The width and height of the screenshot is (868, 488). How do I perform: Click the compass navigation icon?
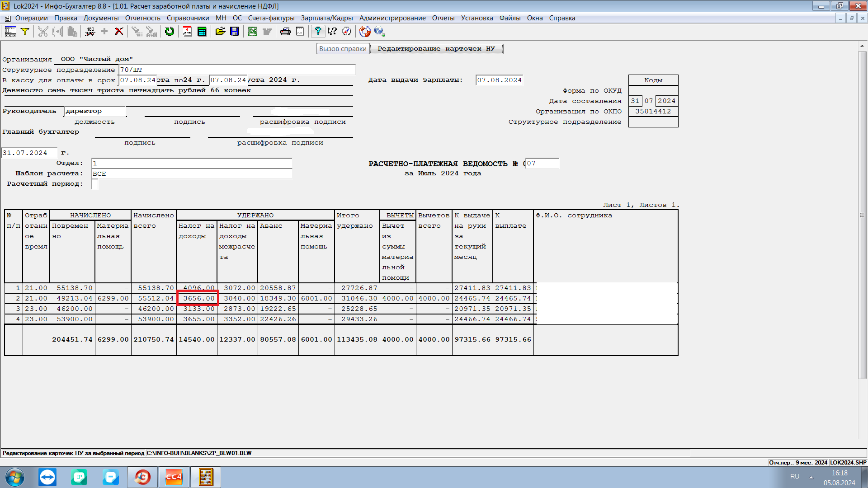347,31
